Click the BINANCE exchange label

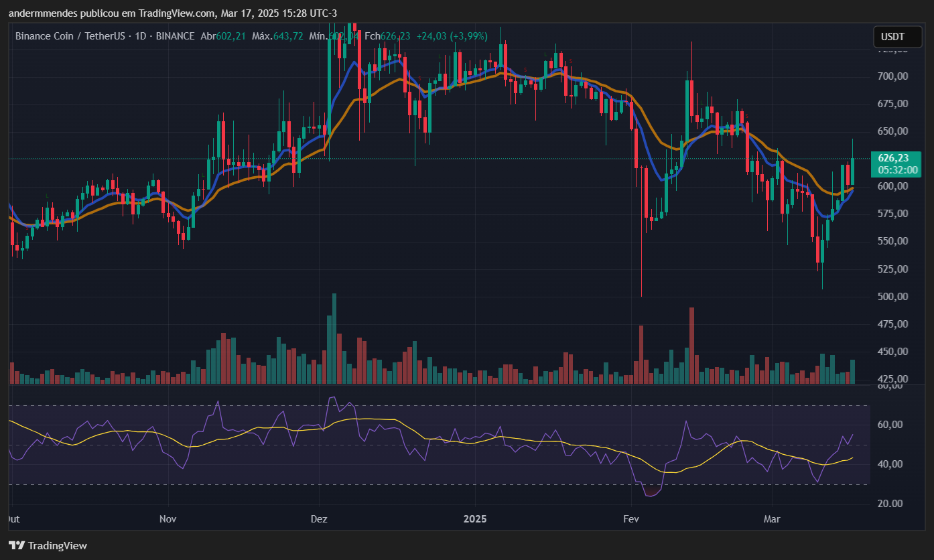[x=176, y=36]
